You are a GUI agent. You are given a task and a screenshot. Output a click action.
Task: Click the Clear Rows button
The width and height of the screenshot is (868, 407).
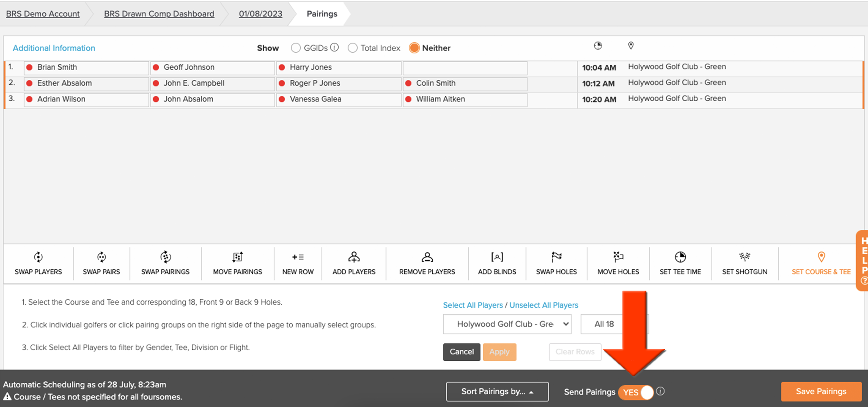coord(575,352)
